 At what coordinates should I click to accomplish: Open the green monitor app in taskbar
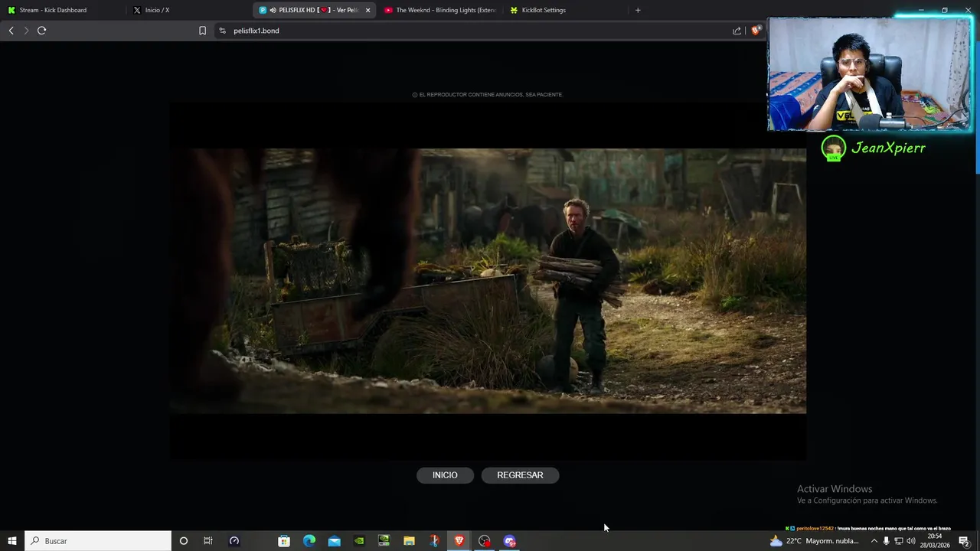pos(384,541)
